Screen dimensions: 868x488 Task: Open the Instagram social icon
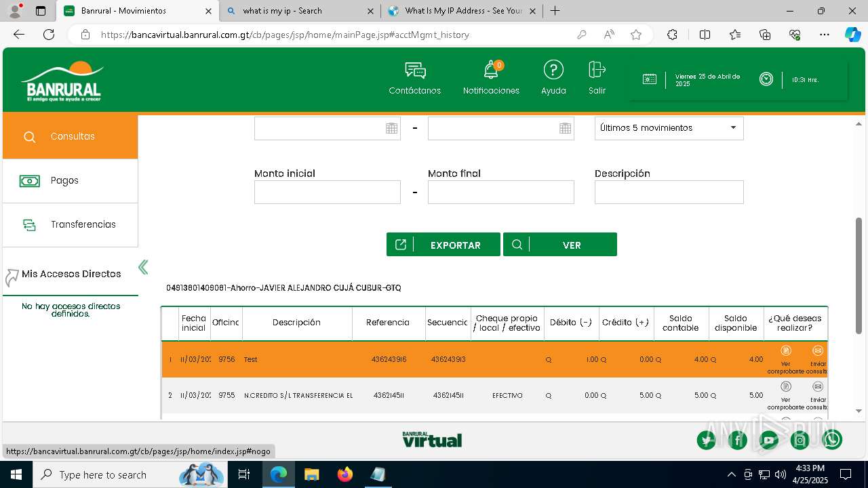pyautogui.click(x=800, y=441)
